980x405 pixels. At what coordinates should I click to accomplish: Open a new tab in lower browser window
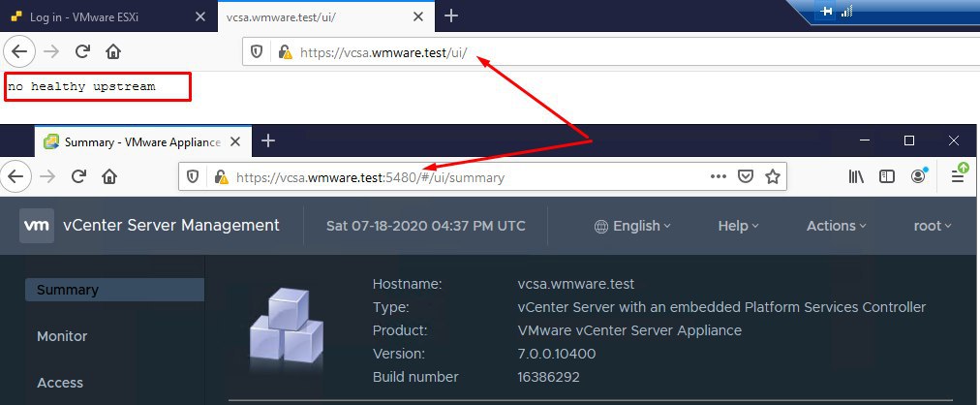268,141
